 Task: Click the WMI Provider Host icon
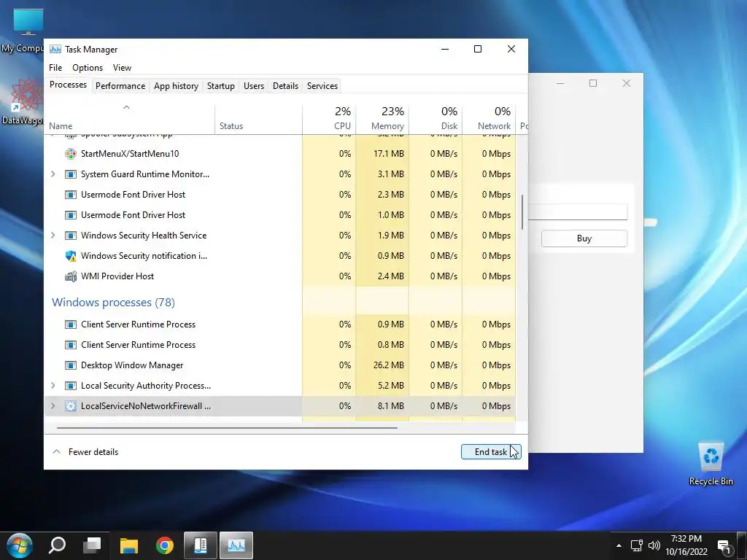click(71, 276)
